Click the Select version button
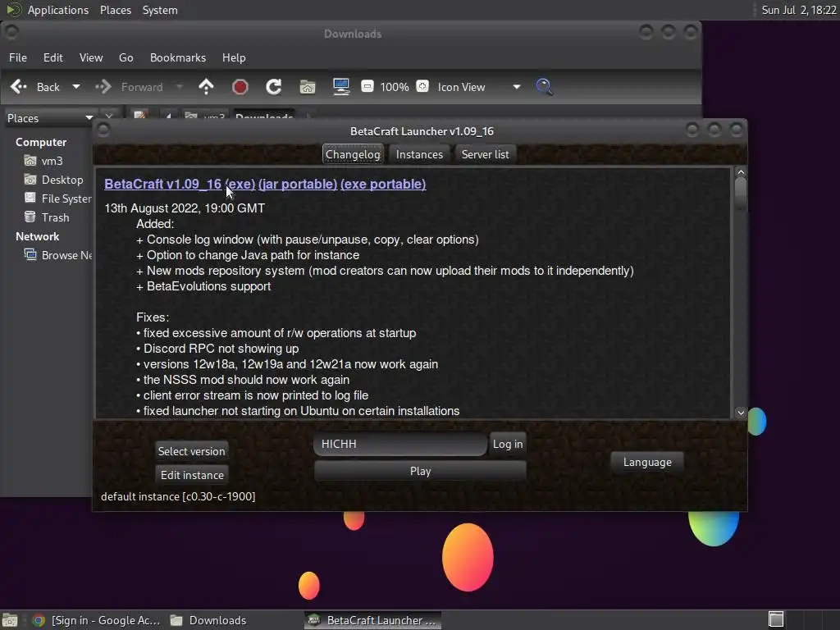 coord(192,451)
